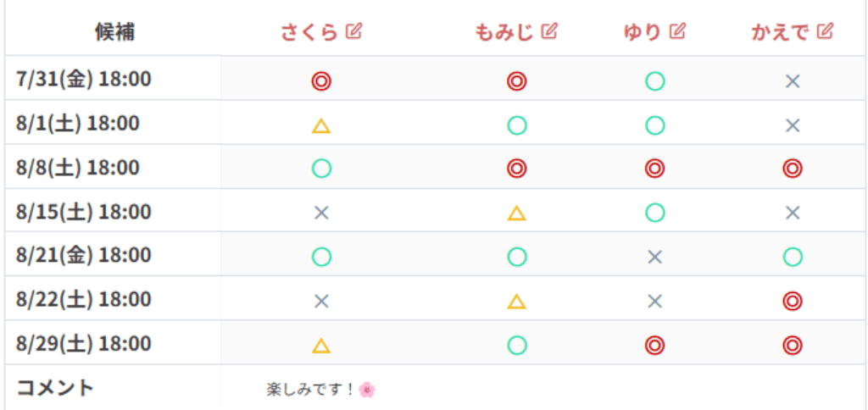Click かえで's circle mark for 8/21(金)
Screen dimensions: 868x410
793,257
